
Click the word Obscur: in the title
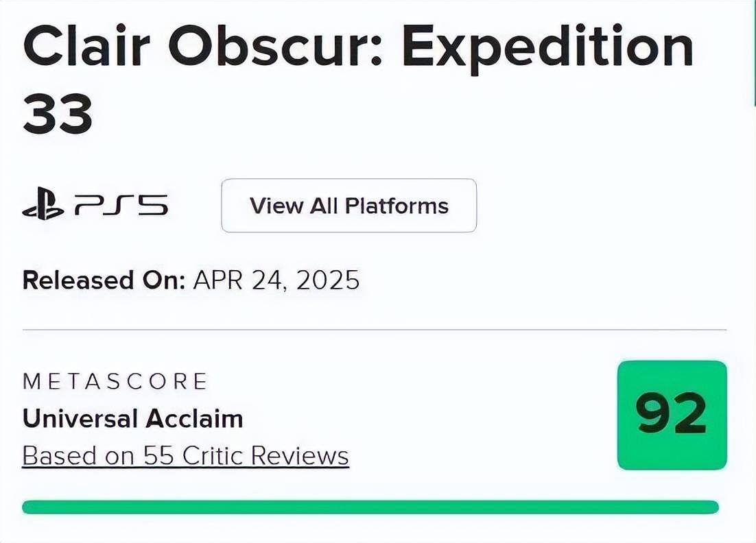pyautogui.click(x=275, y=45)
